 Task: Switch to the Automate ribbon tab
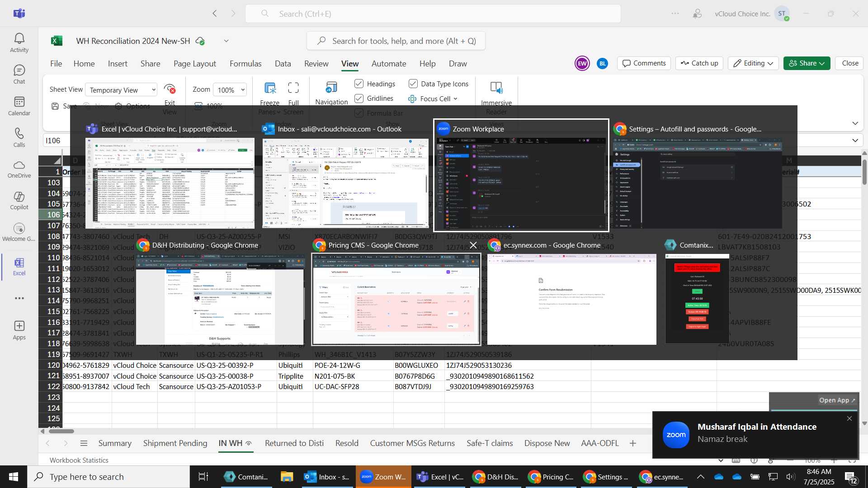tap(389, 64)
